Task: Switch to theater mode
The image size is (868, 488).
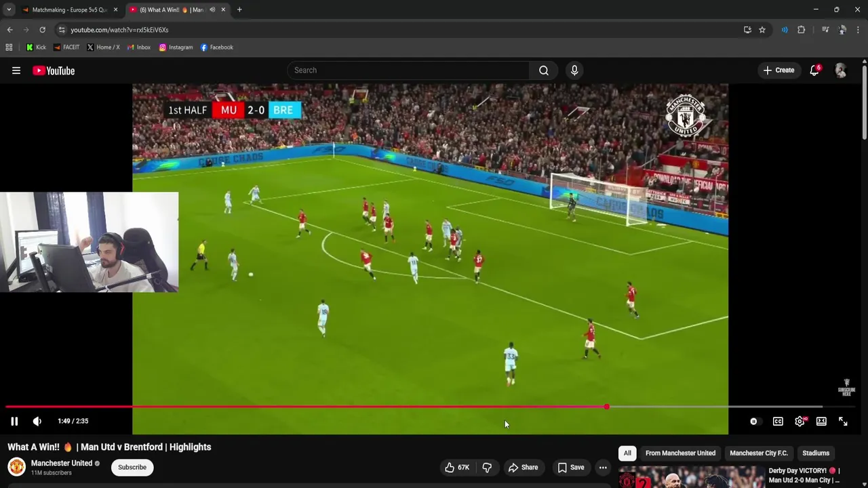Action: coord(821,422)
